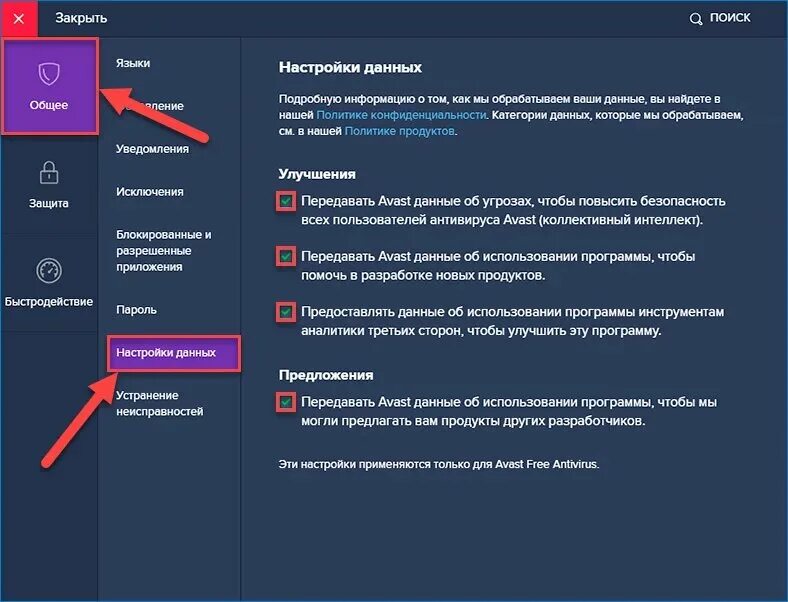Viewport: 788px width, 602px height.
Task: Uncheck offers for other developers' products
Action: 286,402
